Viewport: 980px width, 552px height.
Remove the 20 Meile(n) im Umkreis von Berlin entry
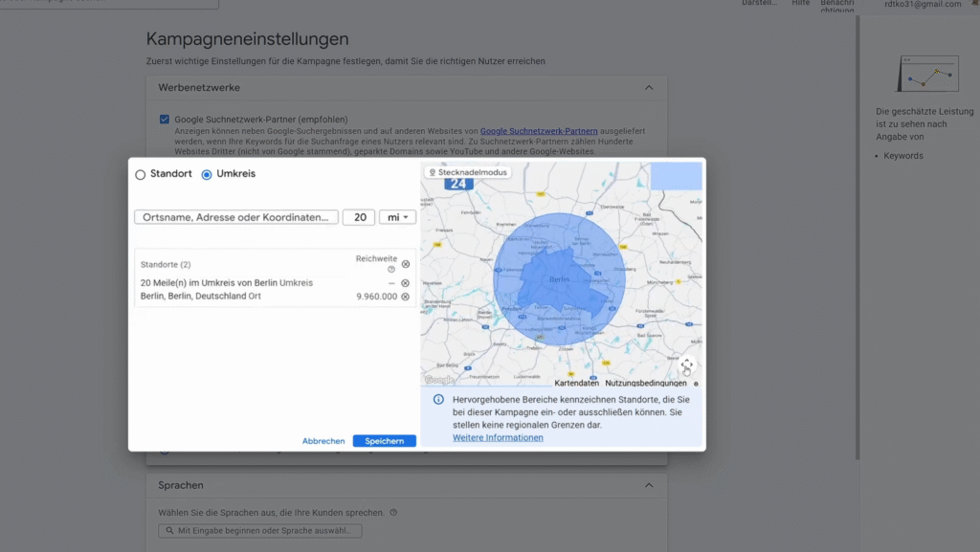405,283
